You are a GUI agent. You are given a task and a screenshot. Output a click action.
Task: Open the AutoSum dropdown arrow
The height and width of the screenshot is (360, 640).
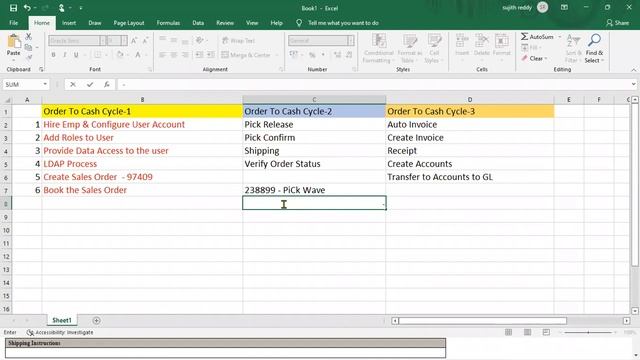[x=560, y=37]
